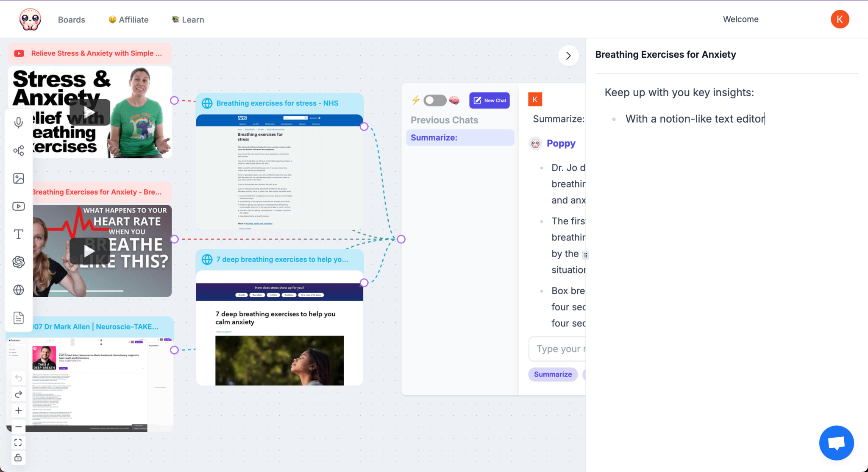Go to the Boards section
This screenshot has width=868, height=472.
pos(71,19)
